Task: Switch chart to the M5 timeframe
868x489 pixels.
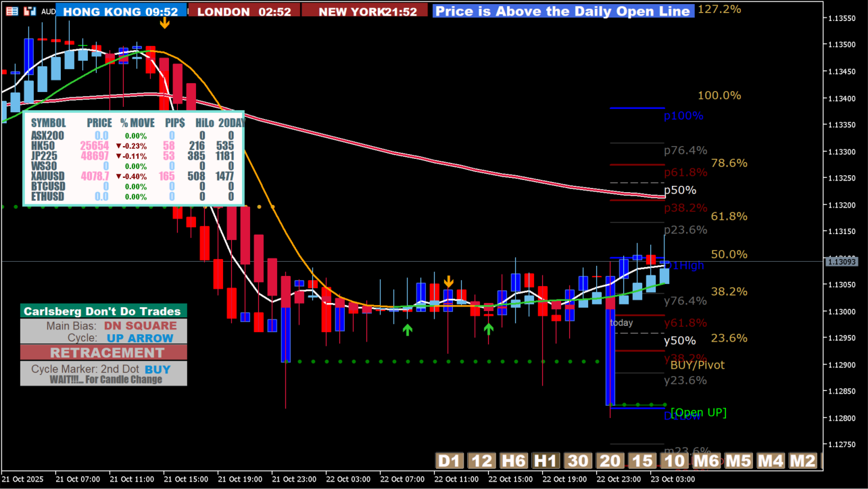Action: [738, 461]
